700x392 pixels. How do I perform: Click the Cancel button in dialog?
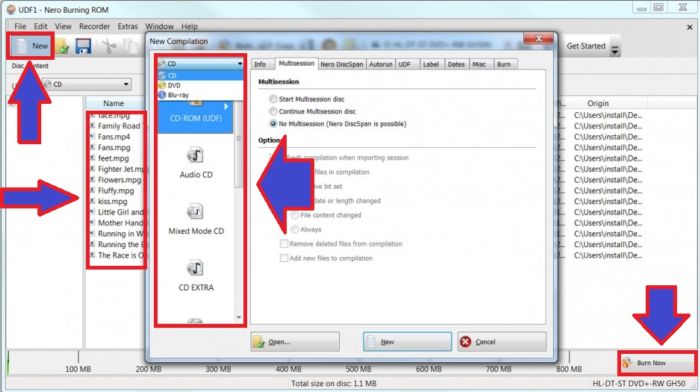(502, 342)
